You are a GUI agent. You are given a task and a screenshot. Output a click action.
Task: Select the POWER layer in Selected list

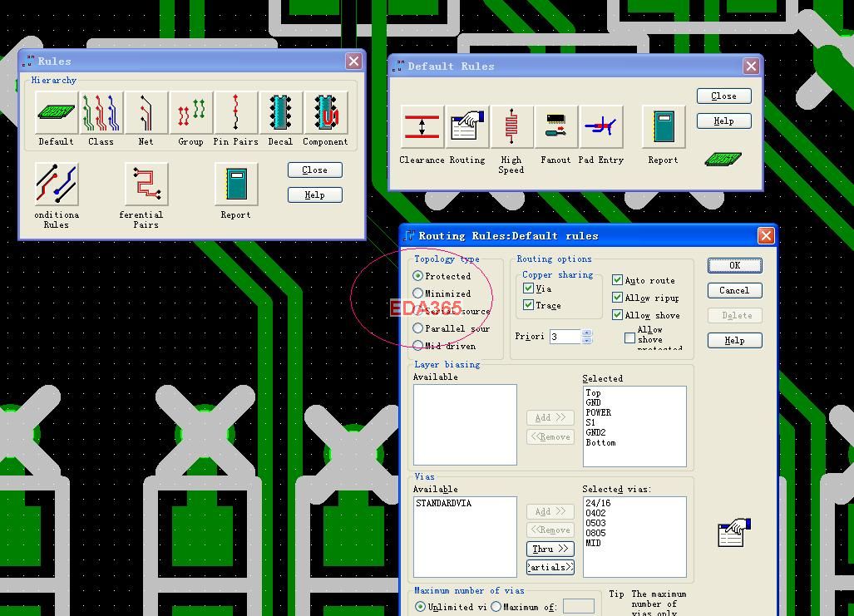coord(599,412)
